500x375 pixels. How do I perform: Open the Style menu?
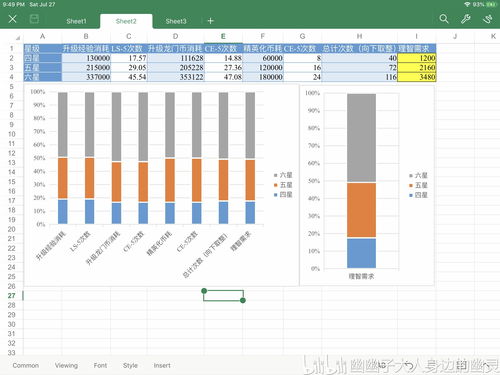pyautogui.click(x=130, y=365)
